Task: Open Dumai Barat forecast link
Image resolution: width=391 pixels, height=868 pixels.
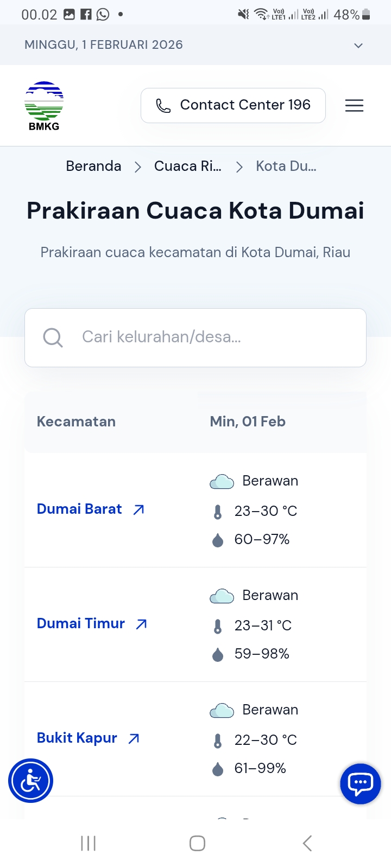Action: point(79,509)
